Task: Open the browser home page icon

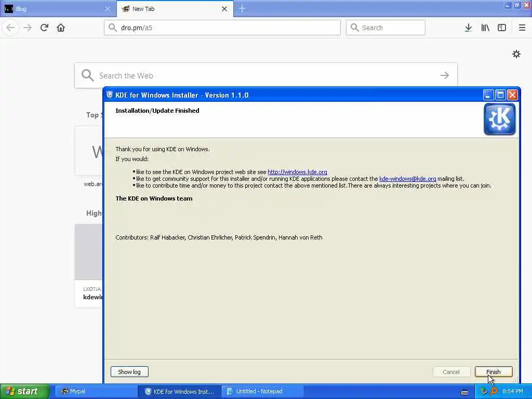Action: 61,28
